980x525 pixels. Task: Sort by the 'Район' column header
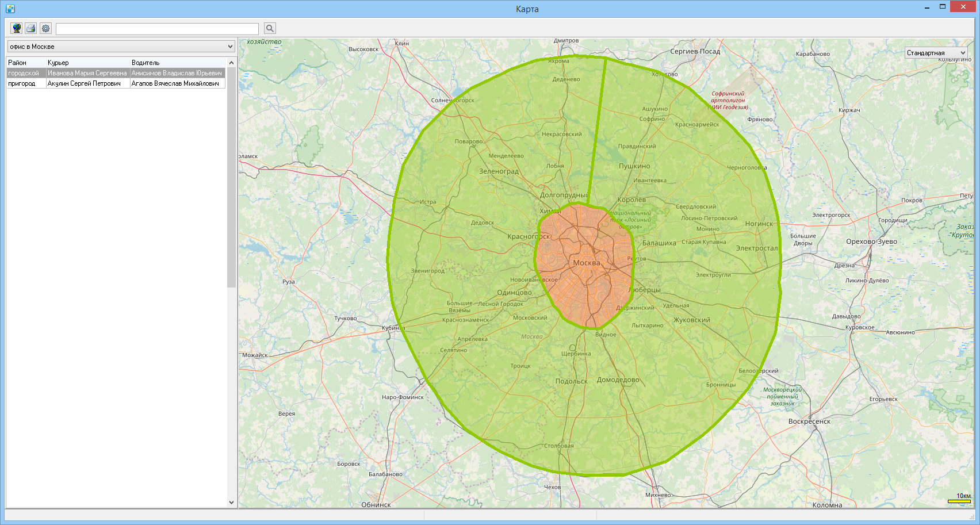[x=26, y=63]
